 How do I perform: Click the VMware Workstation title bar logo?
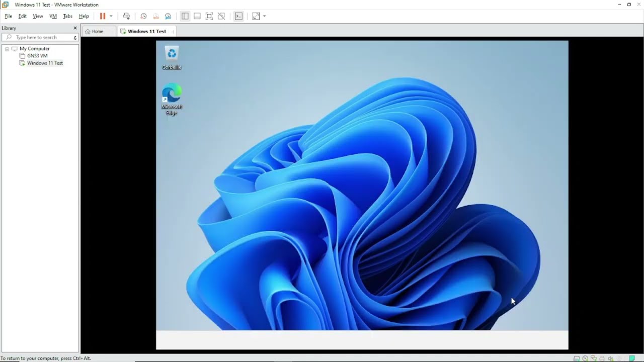click(x=6, y=5)
